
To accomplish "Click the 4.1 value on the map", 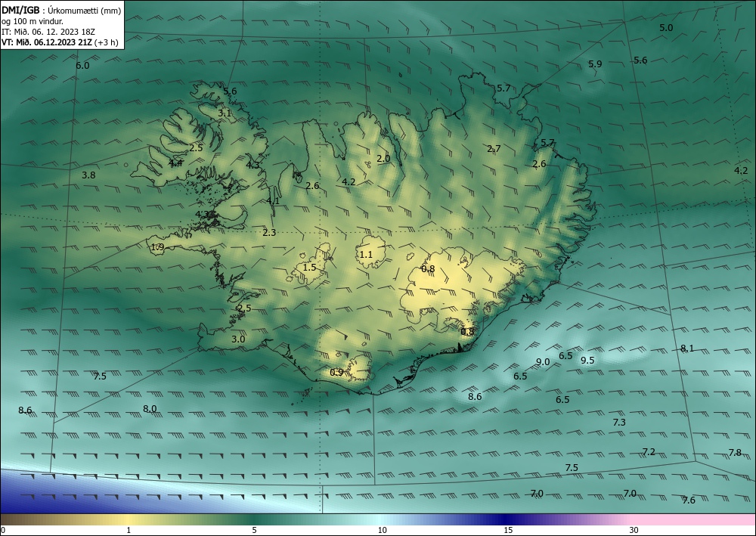I will coord(273,201).
